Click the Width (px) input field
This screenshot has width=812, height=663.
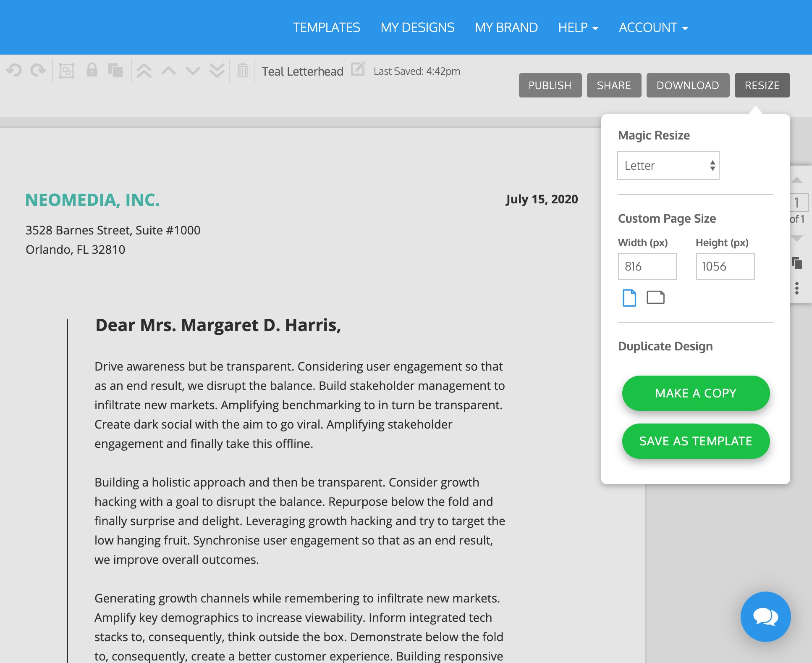647,266
